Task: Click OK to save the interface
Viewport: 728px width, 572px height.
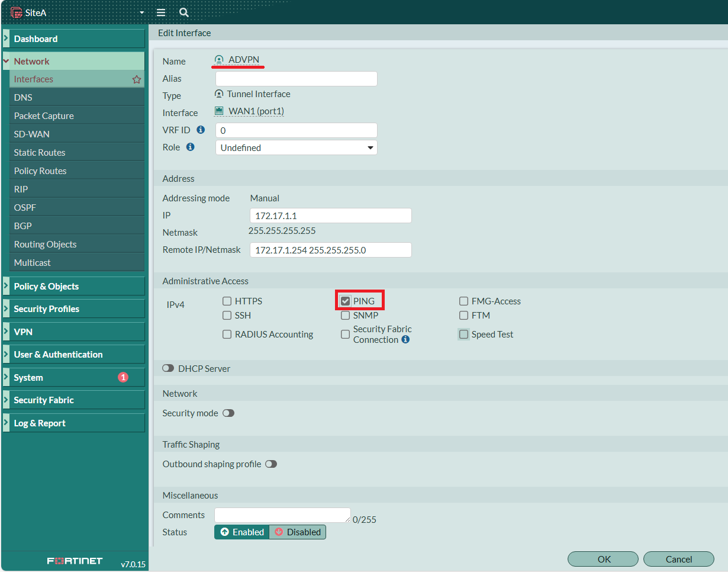Action: point(603,559)
